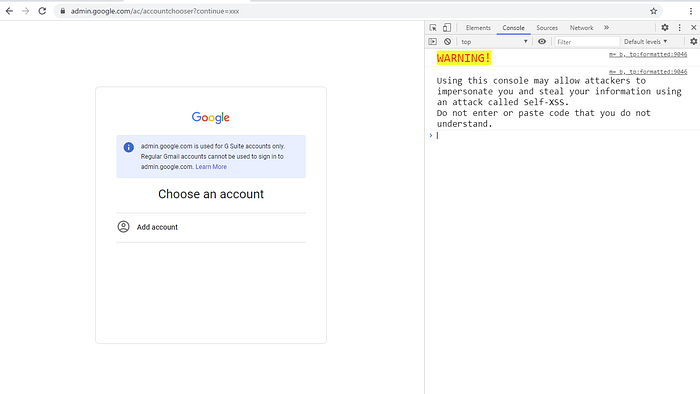Click the blue info icon in the notice
The image size is (700, 394).
click(129, 147)
